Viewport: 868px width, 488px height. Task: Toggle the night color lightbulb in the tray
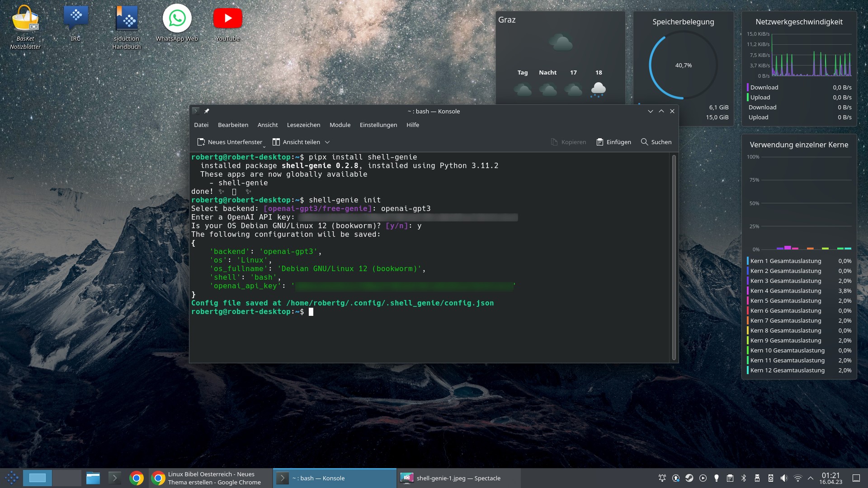point(716,478)
